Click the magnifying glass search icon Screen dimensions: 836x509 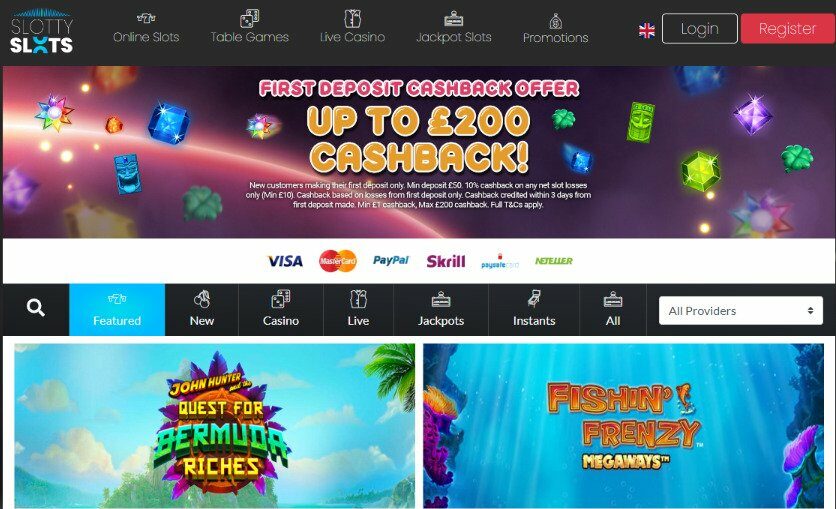coord(36,308)
